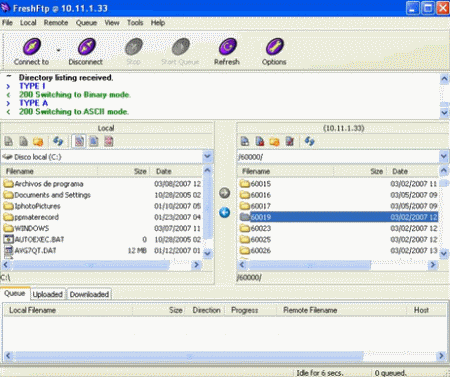Open the Local menu

point(28,23)
